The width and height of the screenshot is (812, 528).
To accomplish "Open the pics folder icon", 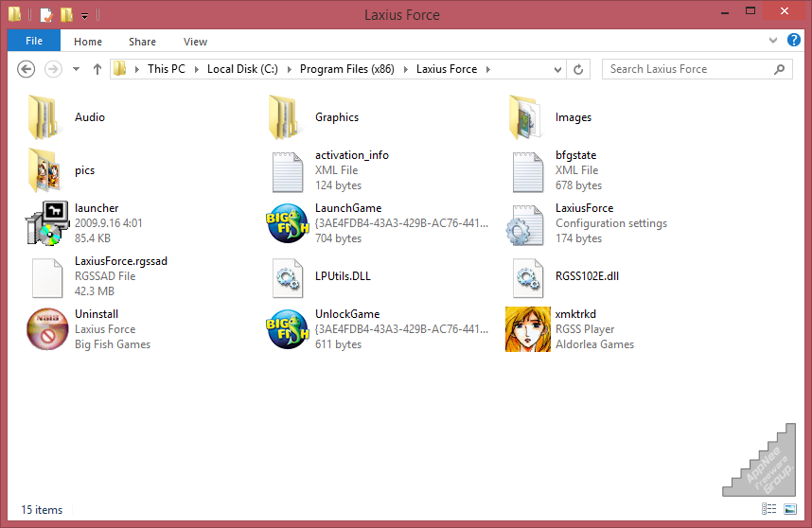I will 44,170.
